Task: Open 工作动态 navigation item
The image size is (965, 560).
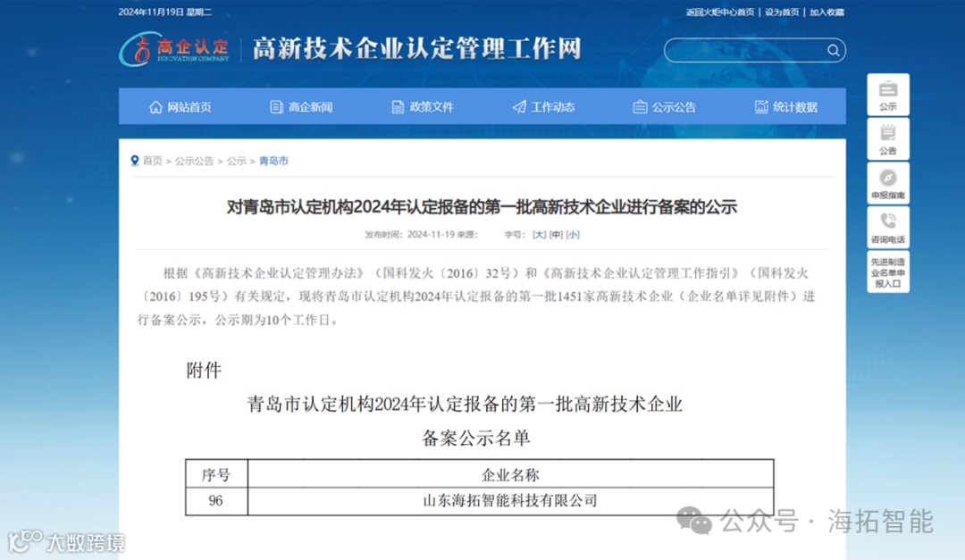Action: (543, 107)
